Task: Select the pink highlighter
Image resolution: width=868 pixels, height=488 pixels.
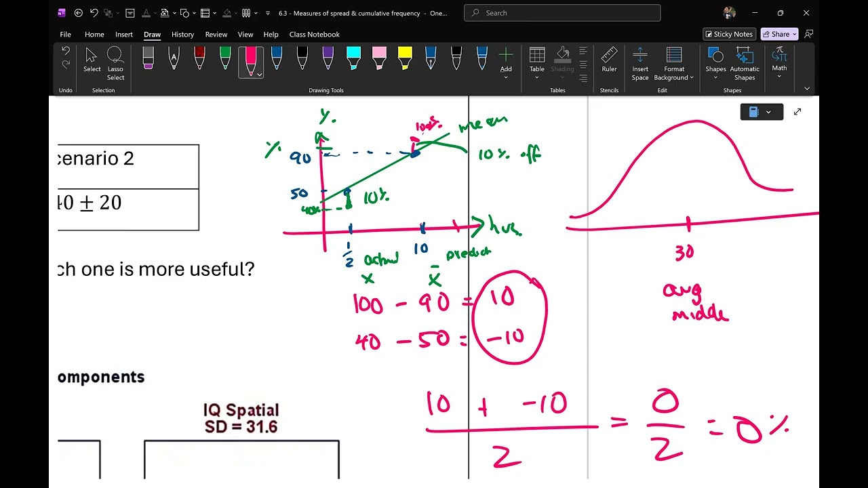Action: tap(379, 58)
